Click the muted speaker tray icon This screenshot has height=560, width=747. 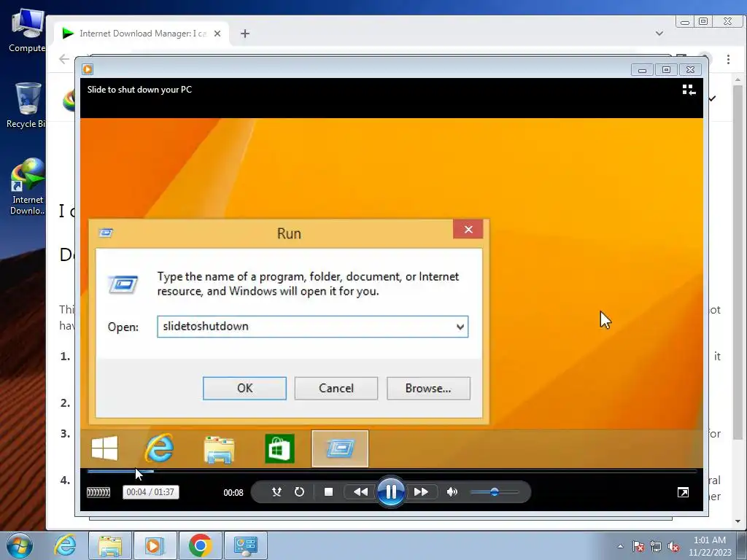pos(673,546)
